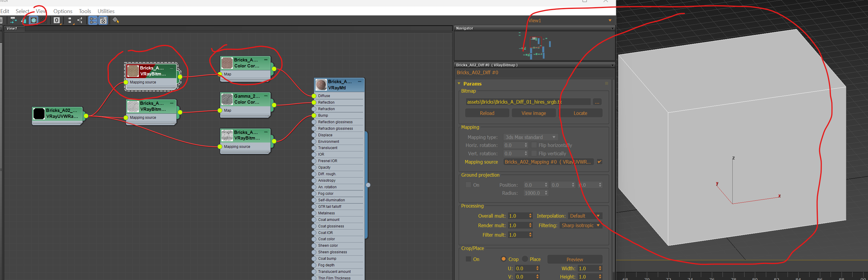Image resolution: width=868 pixels, height=280 pixels.
Task: Click the Reload bitmap button
Action: pyautogui.click(x=487, y=113)
